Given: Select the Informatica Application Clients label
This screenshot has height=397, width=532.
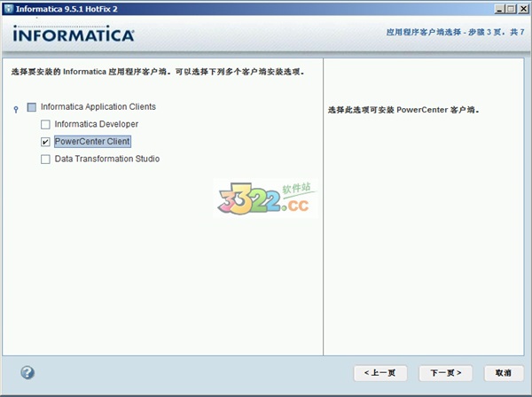Looking at the screenshot, I should click(98, 107).
